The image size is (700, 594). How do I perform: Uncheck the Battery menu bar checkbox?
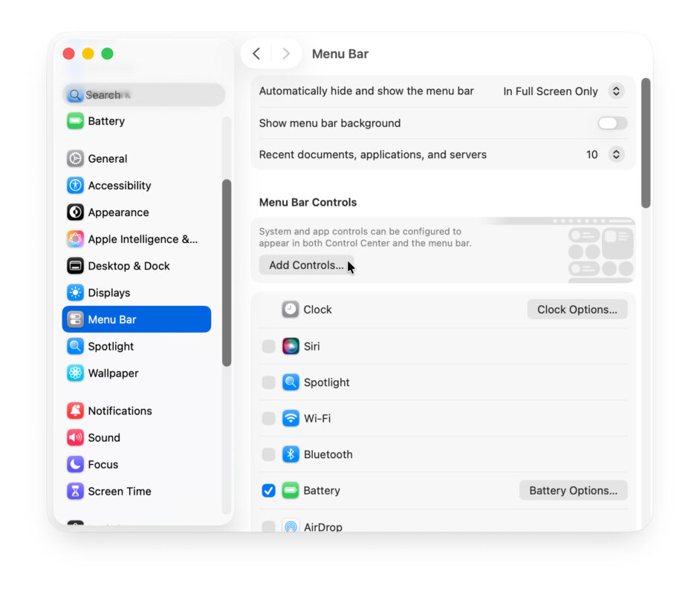(x=268, y=490)
